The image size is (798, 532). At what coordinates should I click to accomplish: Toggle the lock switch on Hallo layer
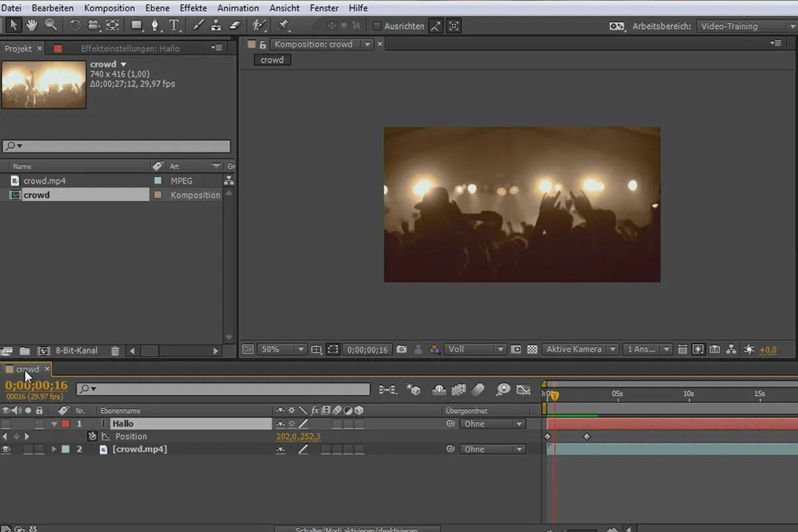coord(39,424)
